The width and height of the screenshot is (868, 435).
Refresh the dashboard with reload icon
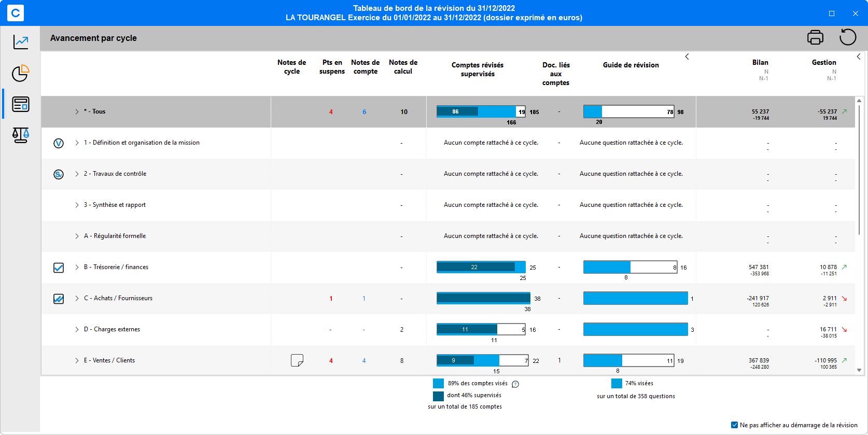(848, 37)
